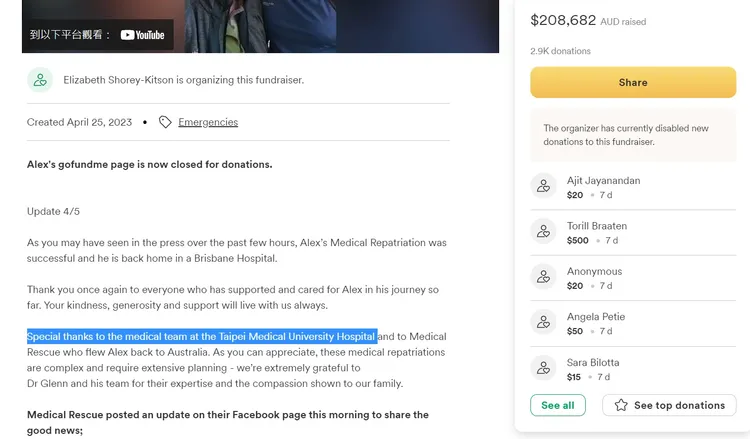The image size is (750, 439).
Task: Open the See all donations list
Action: (558, 405)
